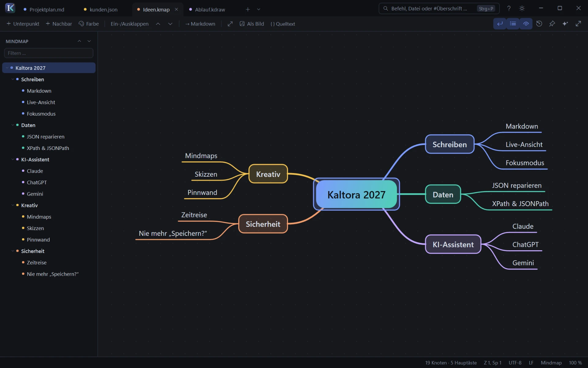
Task: Expand all in MINDMAP panel header
Action: tap(89, 41)
